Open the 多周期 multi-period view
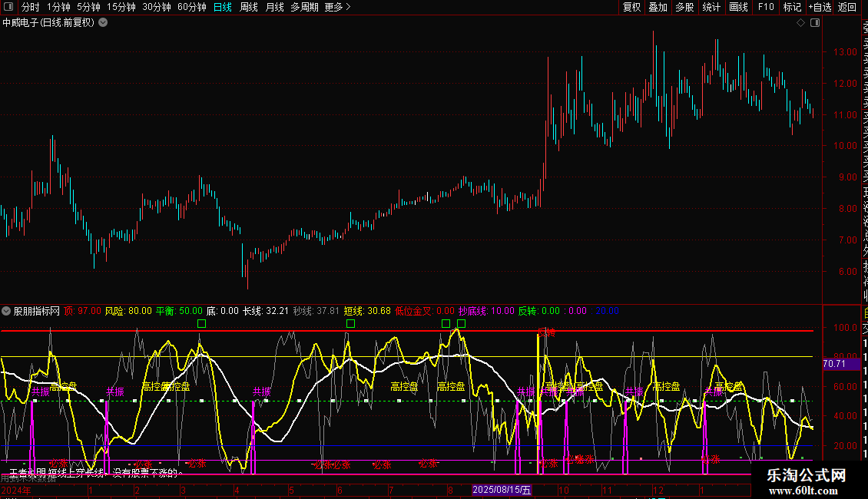 coord(304,7)
